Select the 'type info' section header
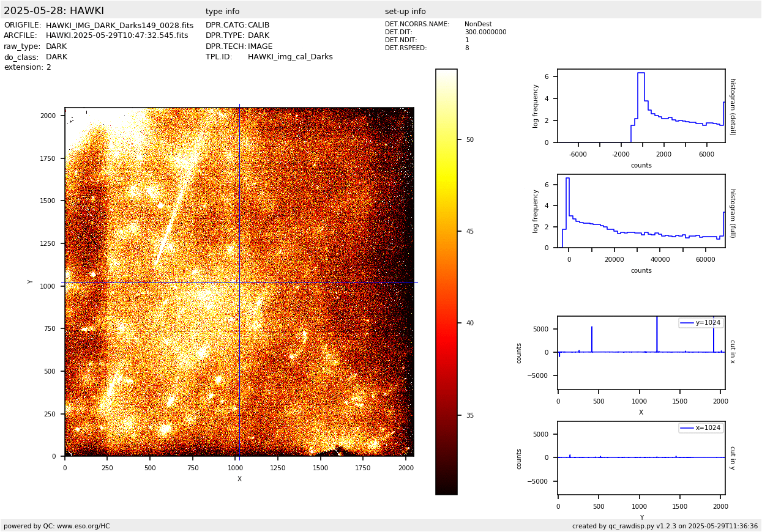Image resolution: width=762 pixels, height=532 pixels. tap(222, 12)
